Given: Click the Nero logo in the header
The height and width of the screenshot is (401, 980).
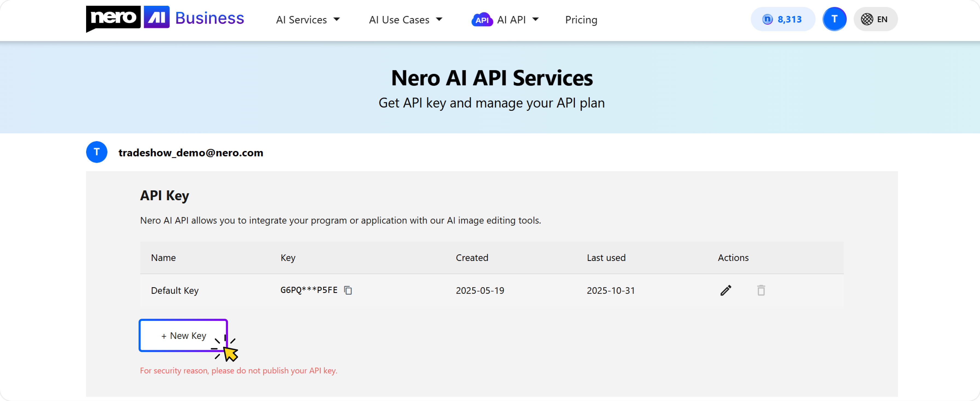Looking at the screenshot, I should point(113,18).
